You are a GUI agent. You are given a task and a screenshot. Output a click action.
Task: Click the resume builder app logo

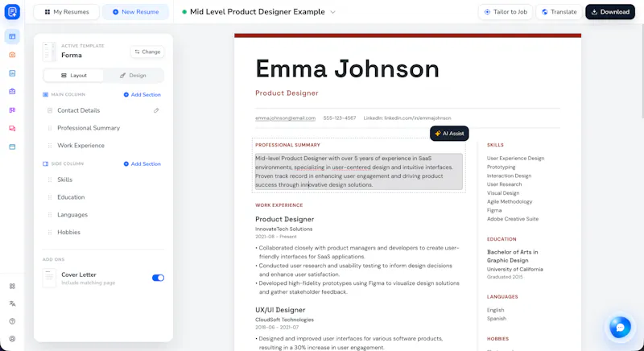12,12
